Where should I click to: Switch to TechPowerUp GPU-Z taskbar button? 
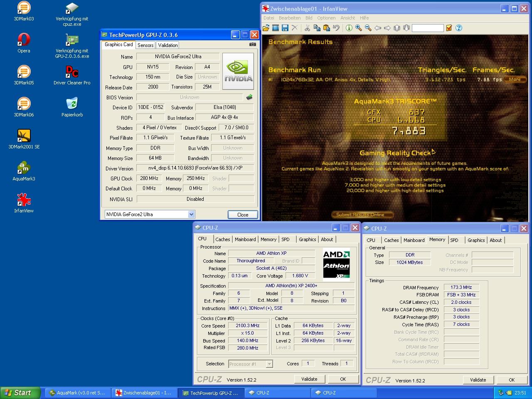(211, 393)
